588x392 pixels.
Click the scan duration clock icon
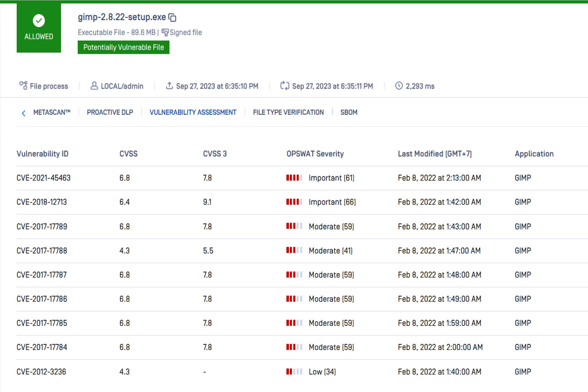tap(399, 86)
